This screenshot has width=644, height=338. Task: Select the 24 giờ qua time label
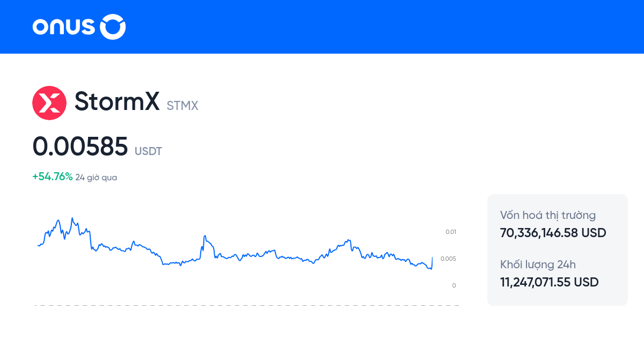point(96,177)
